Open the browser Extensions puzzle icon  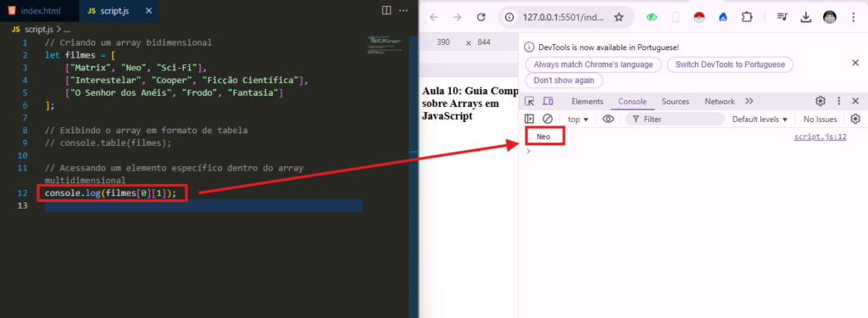pos(748,17)
